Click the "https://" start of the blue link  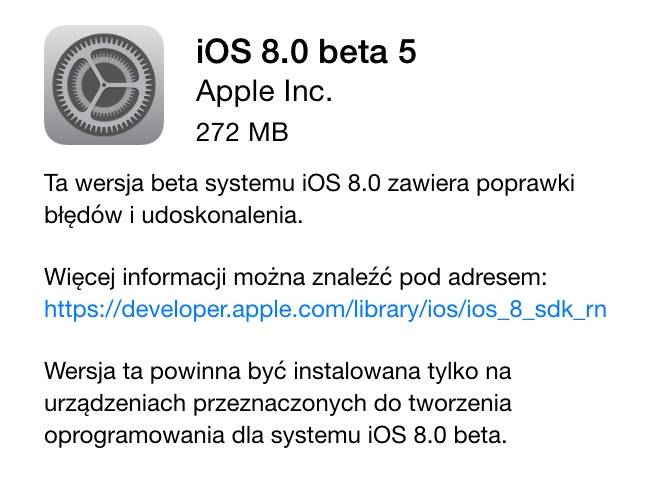pyautogui.click(x=82, y=310)
